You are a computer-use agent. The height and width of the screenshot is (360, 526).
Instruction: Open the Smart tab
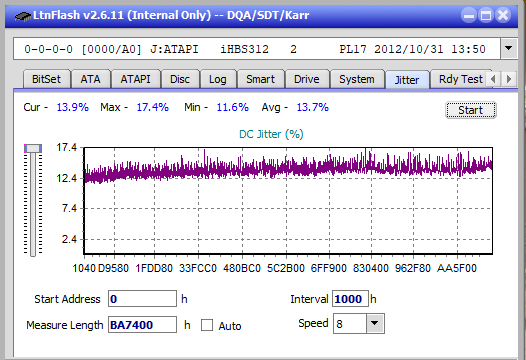(x=261, y=79)
